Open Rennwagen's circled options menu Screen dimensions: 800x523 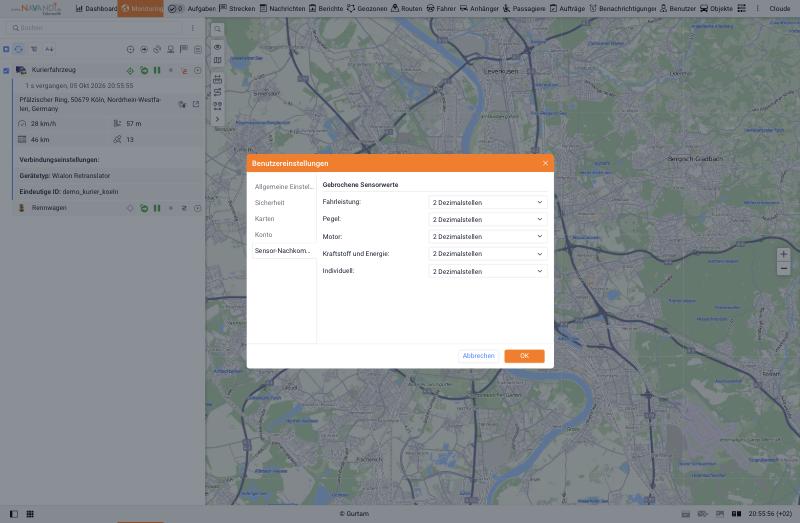pyautogui.click(x=197, y=208)
